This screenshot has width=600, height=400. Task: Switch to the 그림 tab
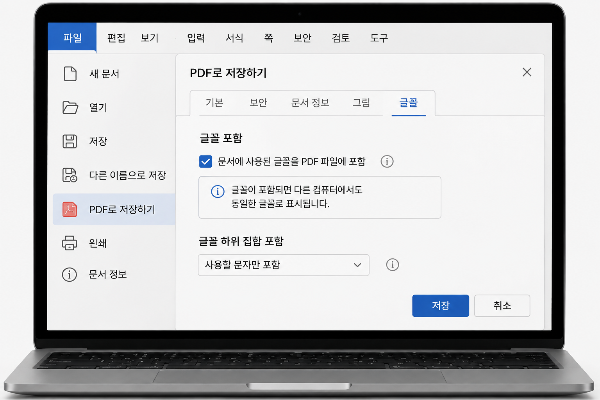point(361,103)
